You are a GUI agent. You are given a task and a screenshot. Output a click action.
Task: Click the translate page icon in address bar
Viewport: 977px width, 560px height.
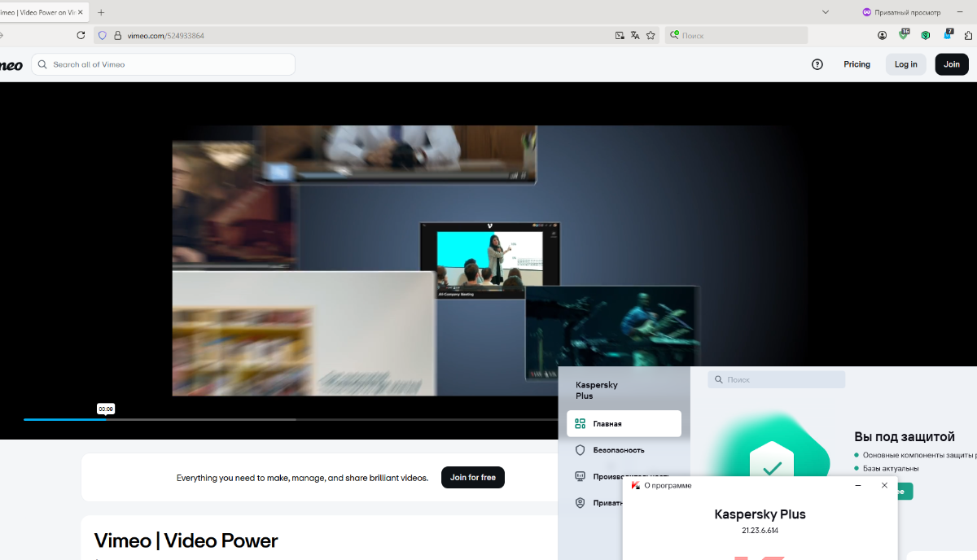point(635,35)
